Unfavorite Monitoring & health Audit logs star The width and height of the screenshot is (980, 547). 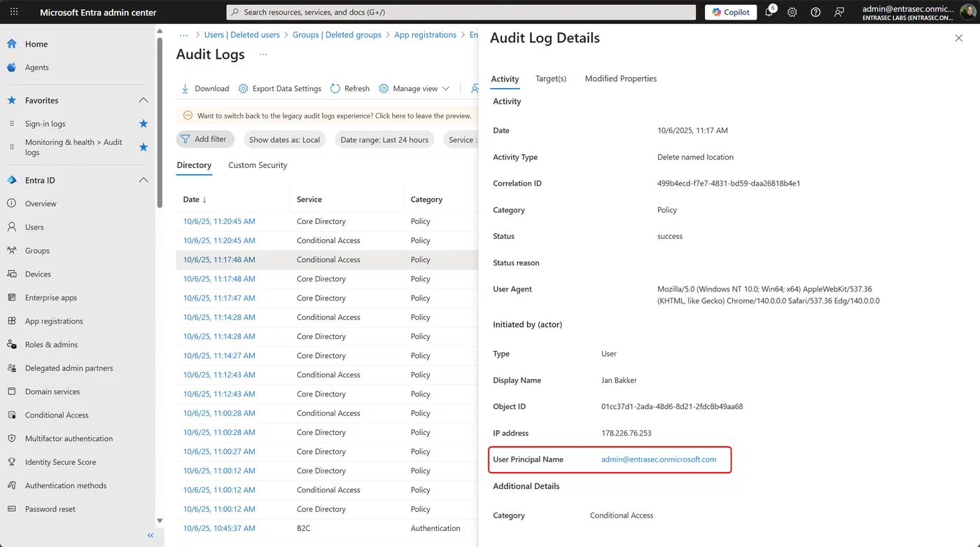[x=143, y=147]
